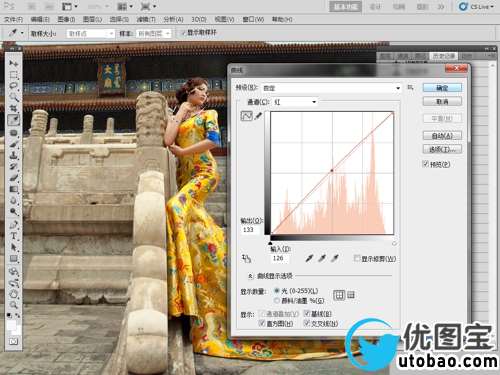The image size is (500, 375).
Task: Select the 颜料/油墨 %(G) radio button
Action: 276,301
